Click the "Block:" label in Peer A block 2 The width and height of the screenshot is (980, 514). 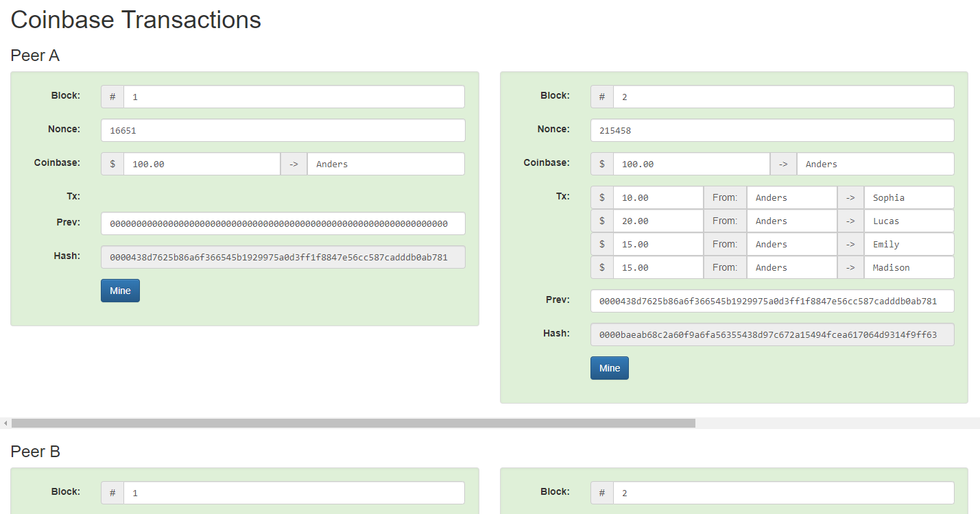[555, 95]
